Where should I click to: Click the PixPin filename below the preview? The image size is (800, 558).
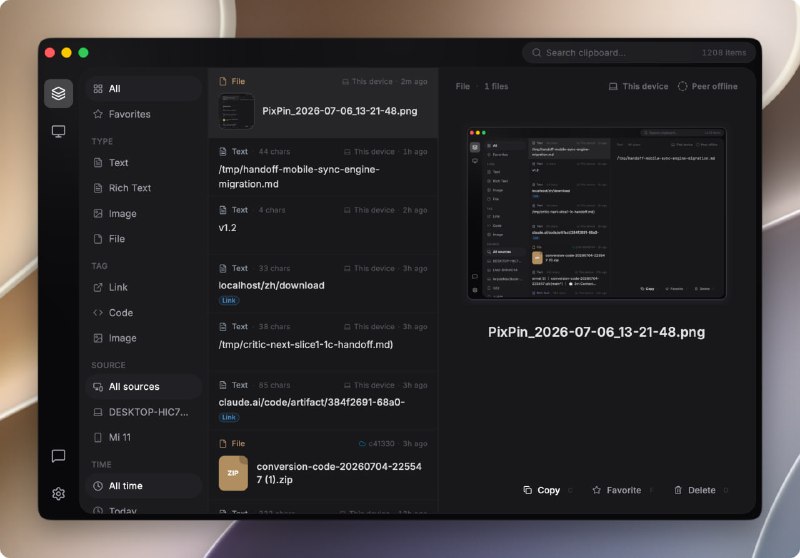pos(596,332)
